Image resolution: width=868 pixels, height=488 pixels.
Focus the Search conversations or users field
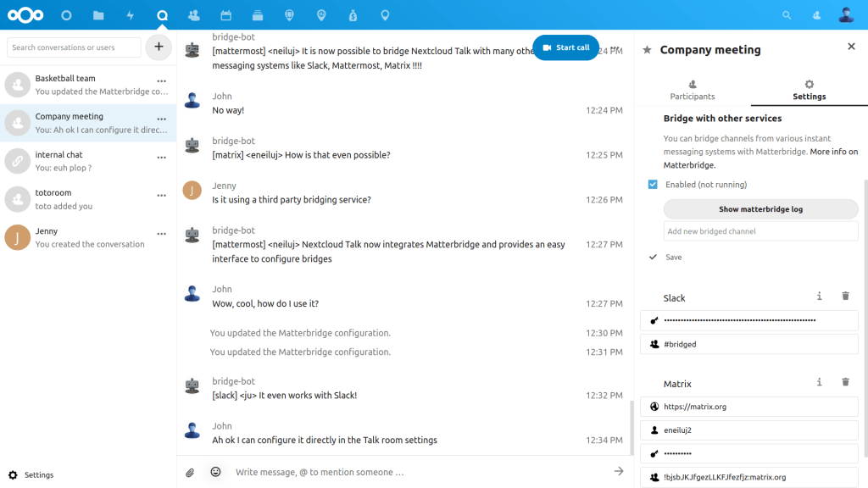[75, 47]
